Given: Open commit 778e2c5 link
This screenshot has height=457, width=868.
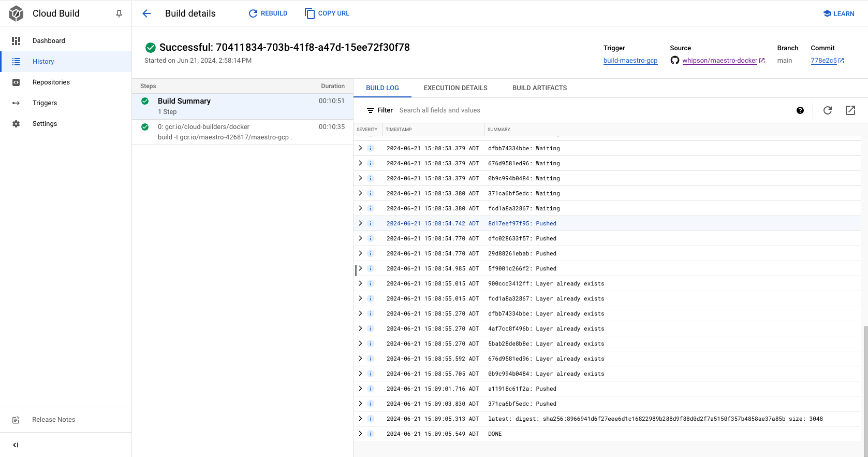Looking at the screenshot, I should [823, 61].
